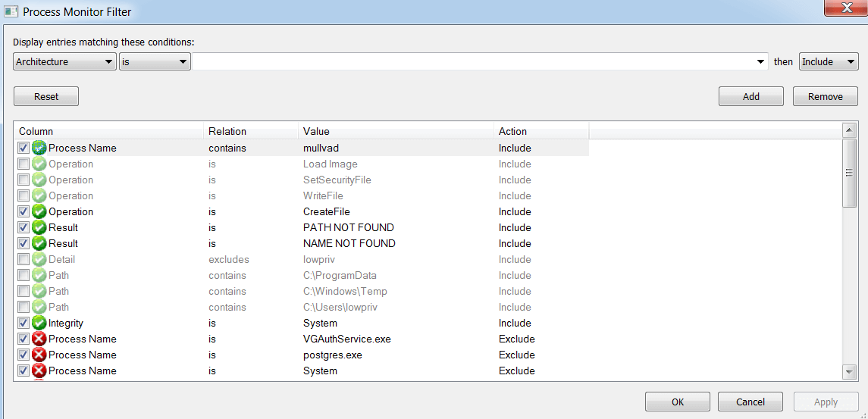Click the Remove button

[x=826, y=96]
